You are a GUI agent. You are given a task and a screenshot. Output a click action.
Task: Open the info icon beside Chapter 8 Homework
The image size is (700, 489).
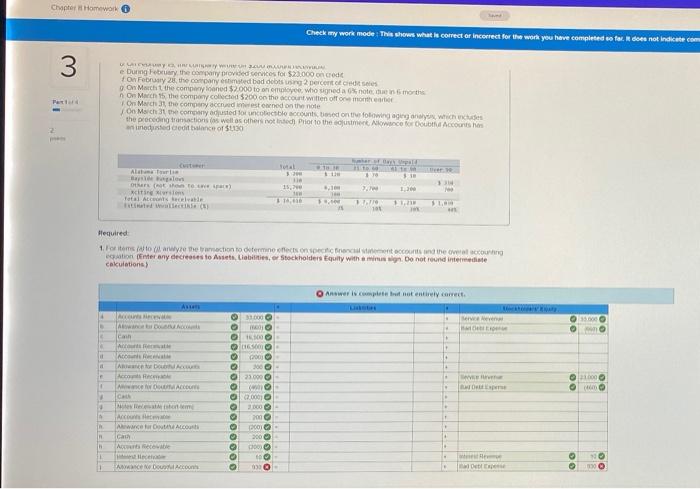(x=126, y=8)
